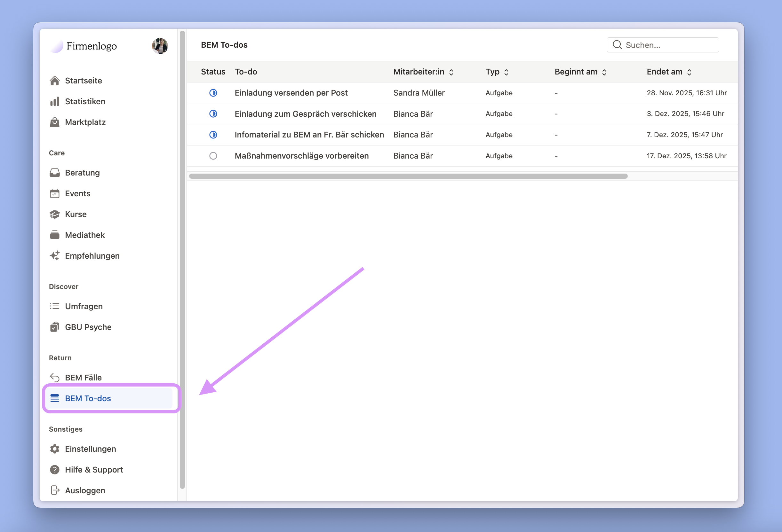782x532 pixels.
Task: Click the user profile avatar
Action: coord(160,46)
